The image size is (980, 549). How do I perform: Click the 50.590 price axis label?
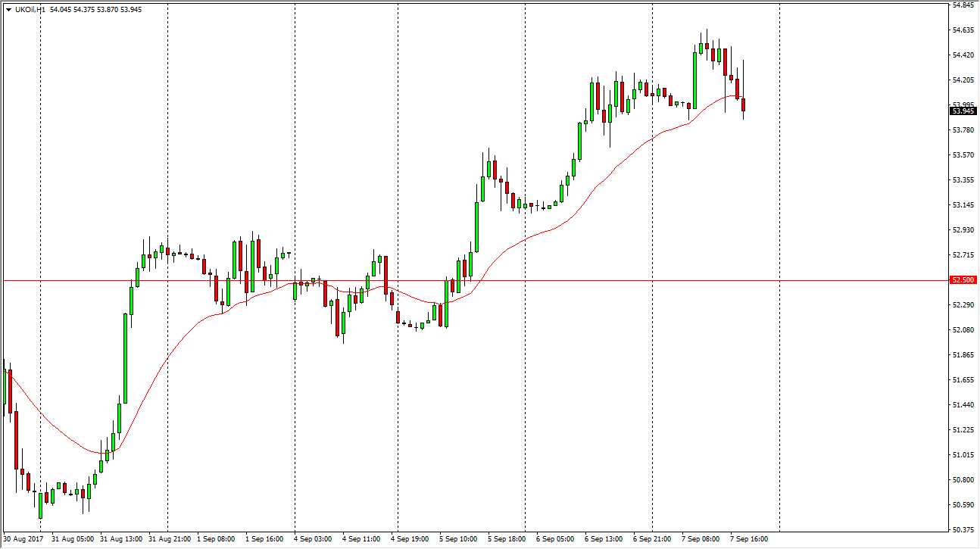963,505
